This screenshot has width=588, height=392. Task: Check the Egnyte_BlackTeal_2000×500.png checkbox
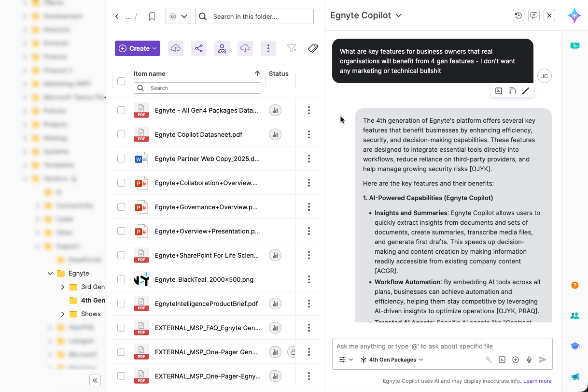coord(121,279)
